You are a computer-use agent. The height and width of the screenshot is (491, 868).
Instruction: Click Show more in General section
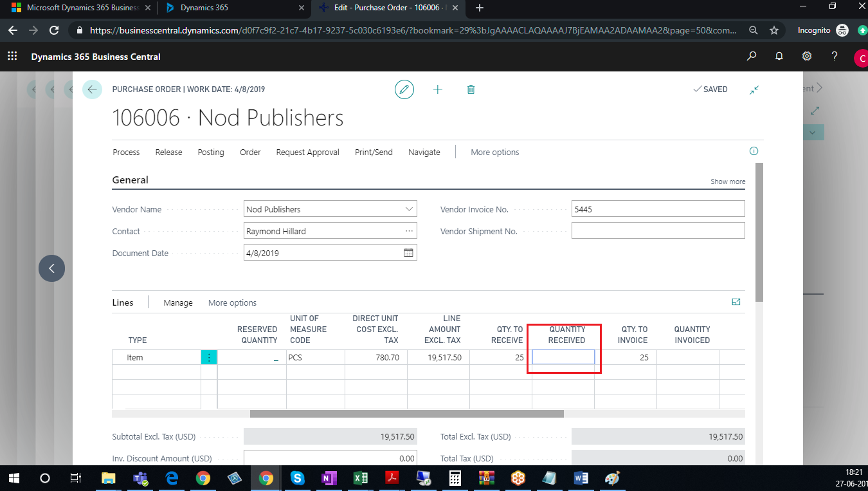click(728, 182)
